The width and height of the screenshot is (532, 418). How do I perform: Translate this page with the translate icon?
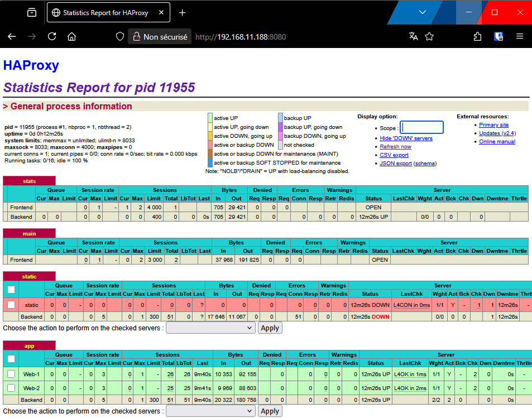413,37
